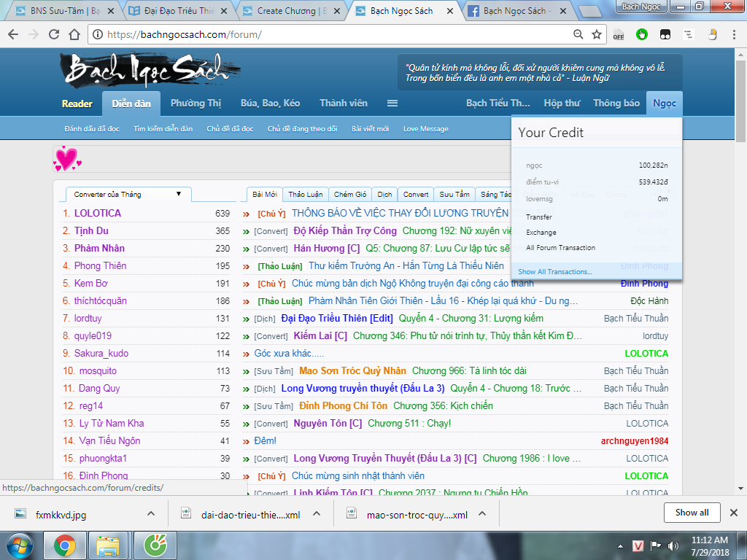Click the 'Show all' downloads button
Screen dimensions: 747x560
[x=692, y=513]
